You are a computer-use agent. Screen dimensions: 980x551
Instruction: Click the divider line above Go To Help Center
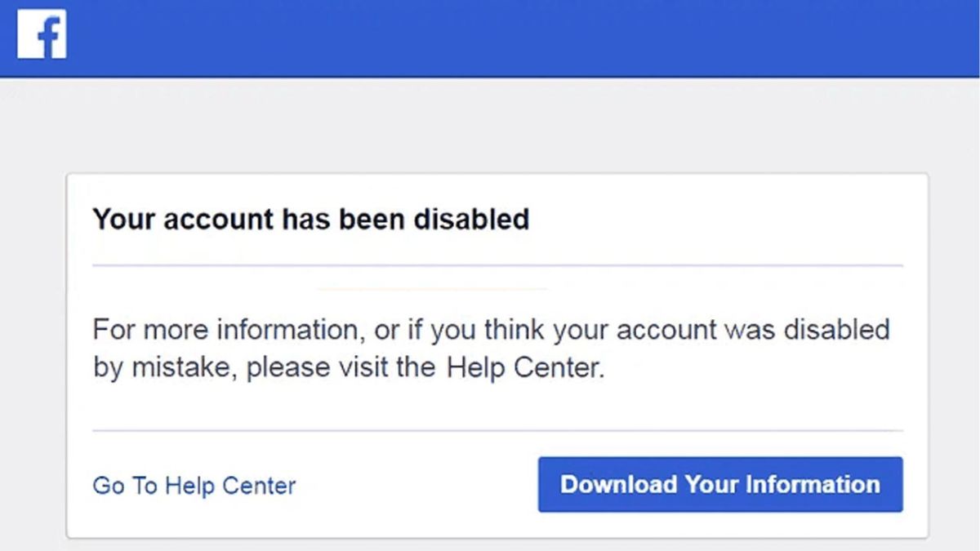click(x=497, y=430)
